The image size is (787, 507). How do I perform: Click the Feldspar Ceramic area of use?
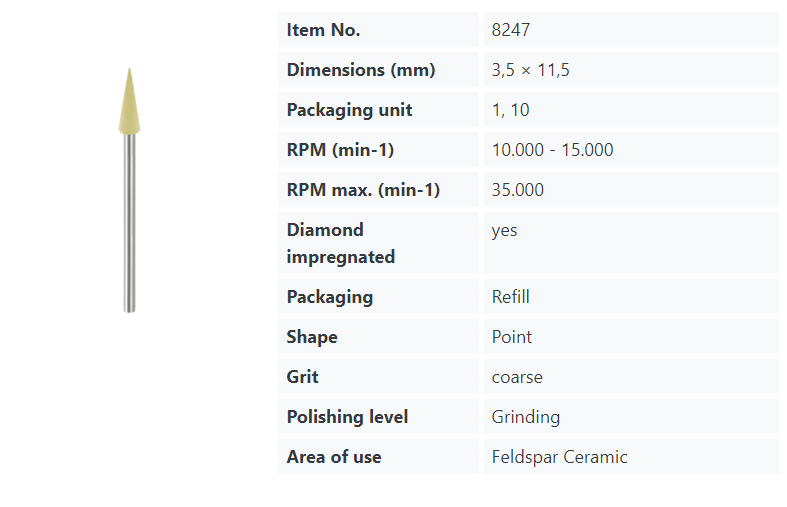(x=559, y=457)
